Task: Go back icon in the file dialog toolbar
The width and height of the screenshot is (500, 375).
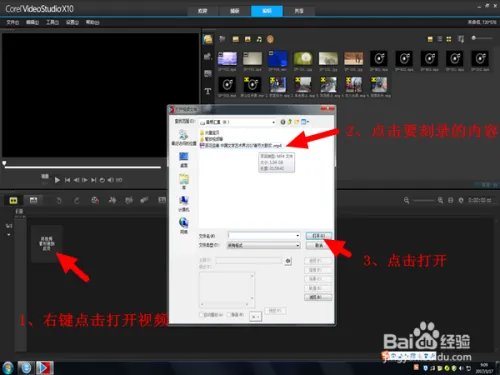Action: [283, 122]
